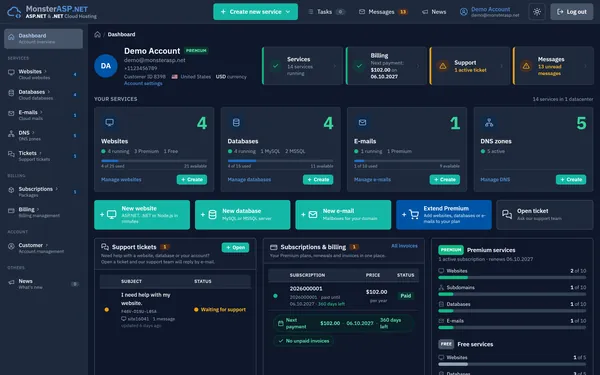Click Create in the DNS zones card

571,179
